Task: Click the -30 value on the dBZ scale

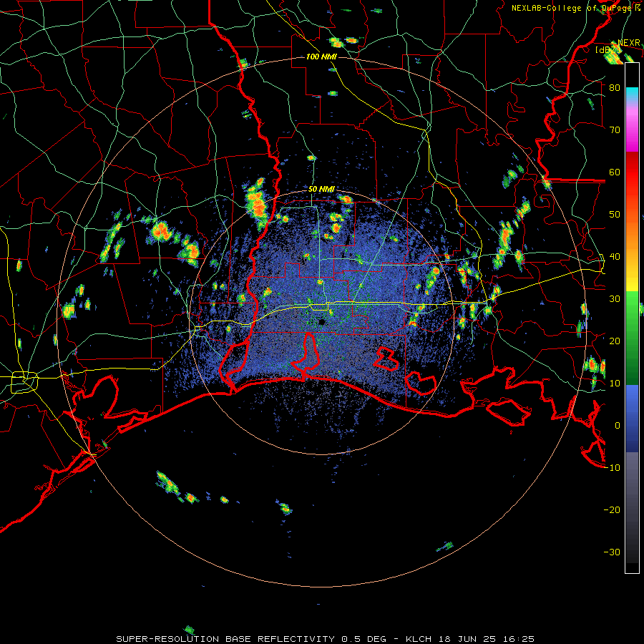Action: 612,552
